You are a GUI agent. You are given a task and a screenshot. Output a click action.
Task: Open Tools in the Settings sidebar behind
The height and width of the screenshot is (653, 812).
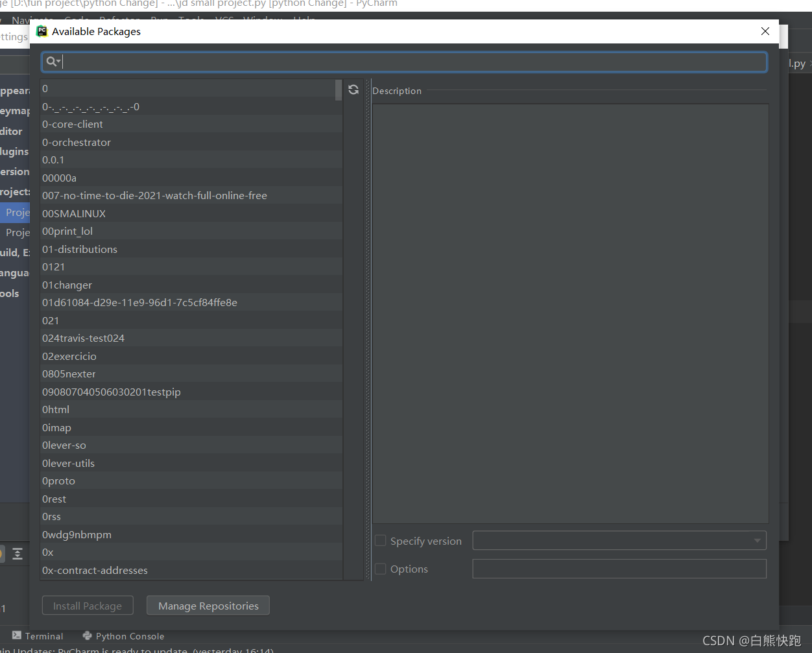tap(10, 293)
